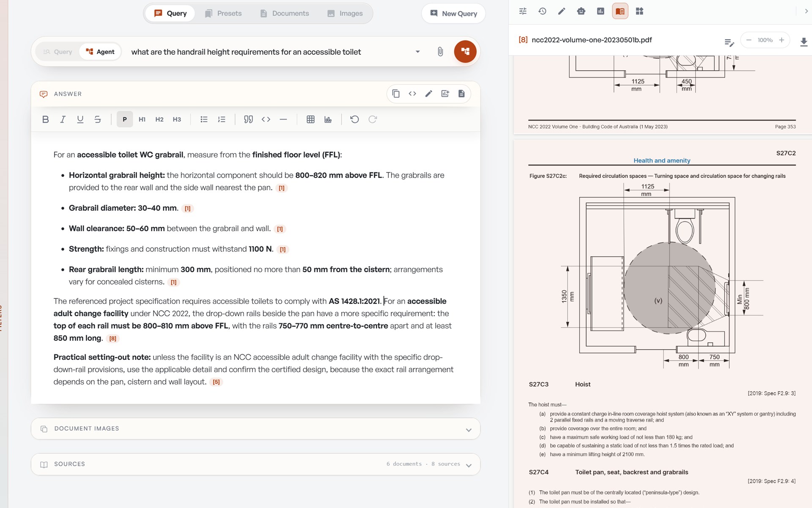Insert a horizontal rule

(x=283, y=119)
